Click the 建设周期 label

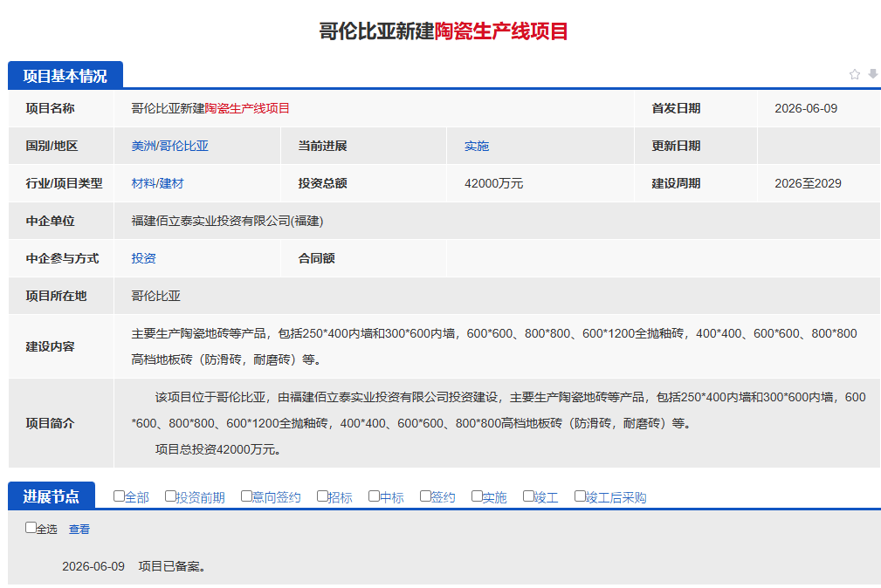tap(676, 184)
